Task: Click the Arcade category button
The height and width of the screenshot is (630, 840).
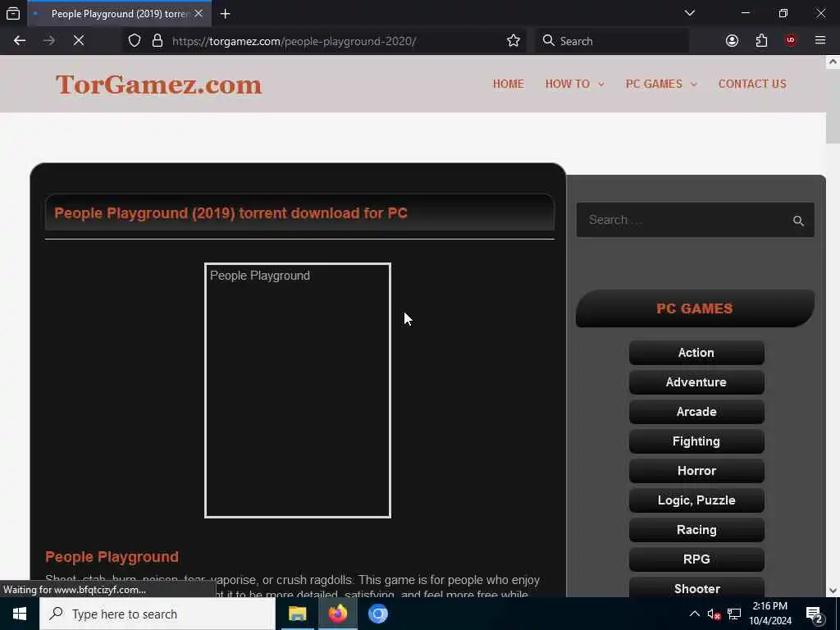Action: [x=696, y=412]
